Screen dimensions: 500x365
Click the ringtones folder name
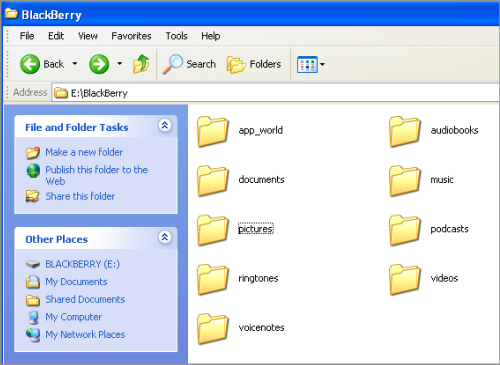258,278
